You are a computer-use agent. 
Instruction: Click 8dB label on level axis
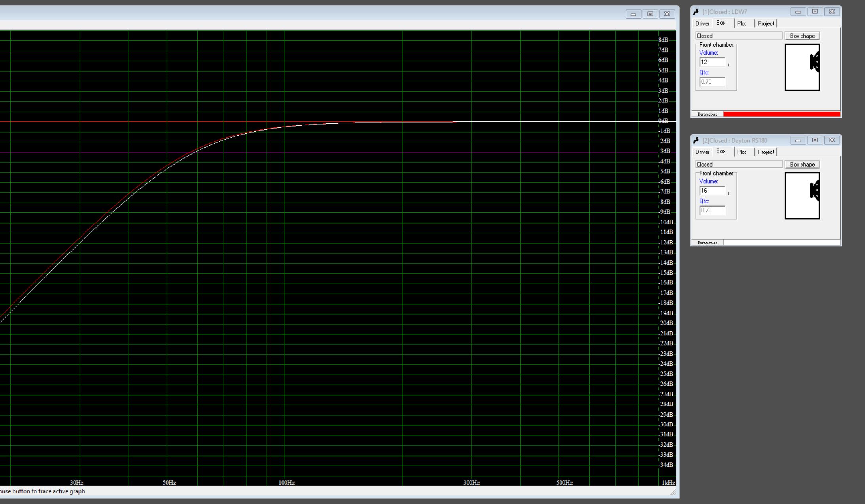[663, 40]
